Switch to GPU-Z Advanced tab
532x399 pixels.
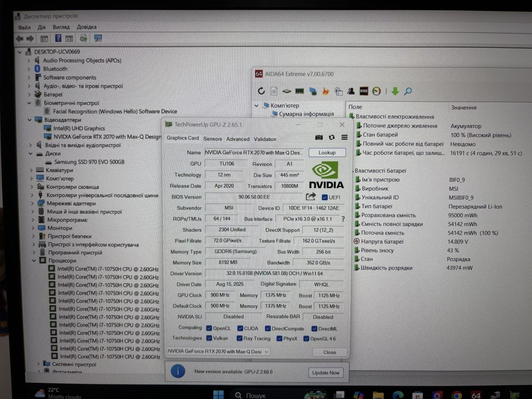tap(237, 139)
